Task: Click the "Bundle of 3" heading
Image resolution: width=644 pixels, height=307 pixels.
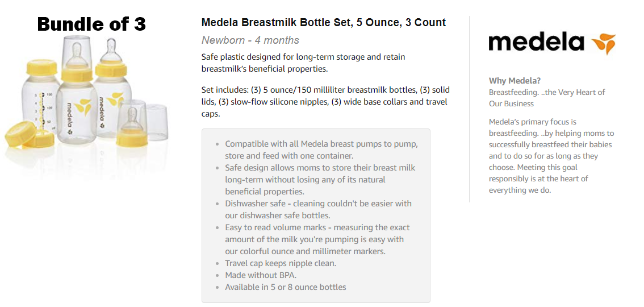Action: point(91,24)
